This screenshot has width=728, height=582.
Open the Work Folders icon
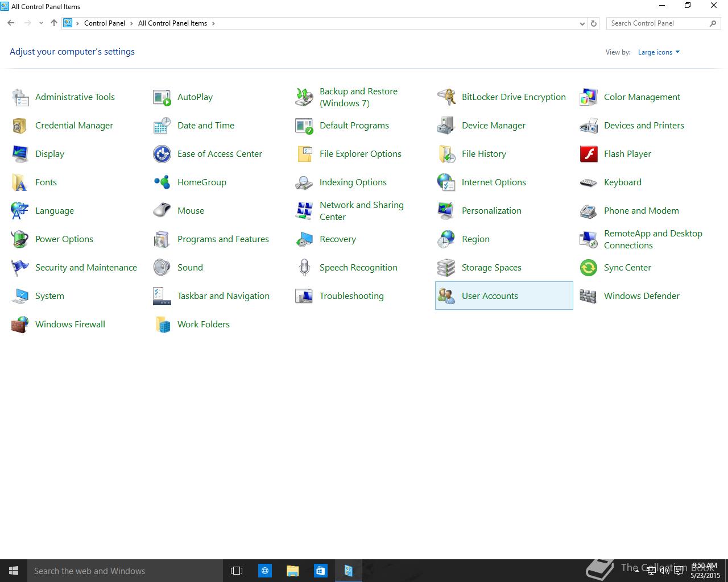(162, 325)
